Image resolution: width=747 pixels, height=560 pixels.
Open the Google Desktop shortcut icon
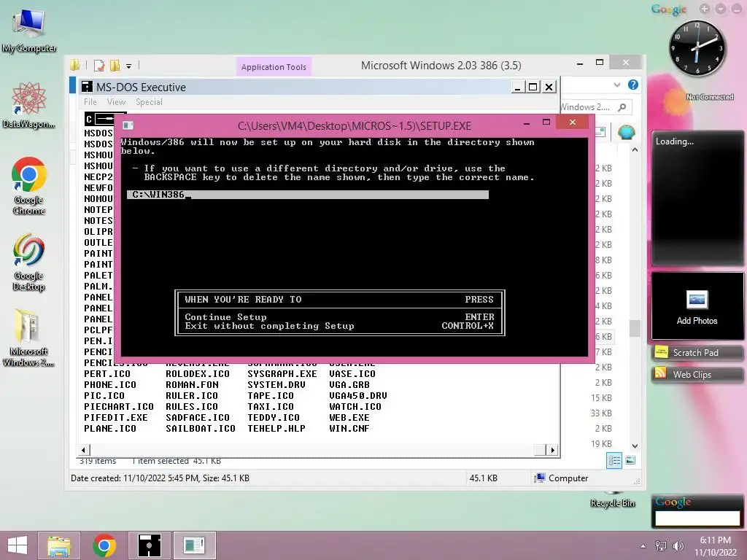pos(29,262)
